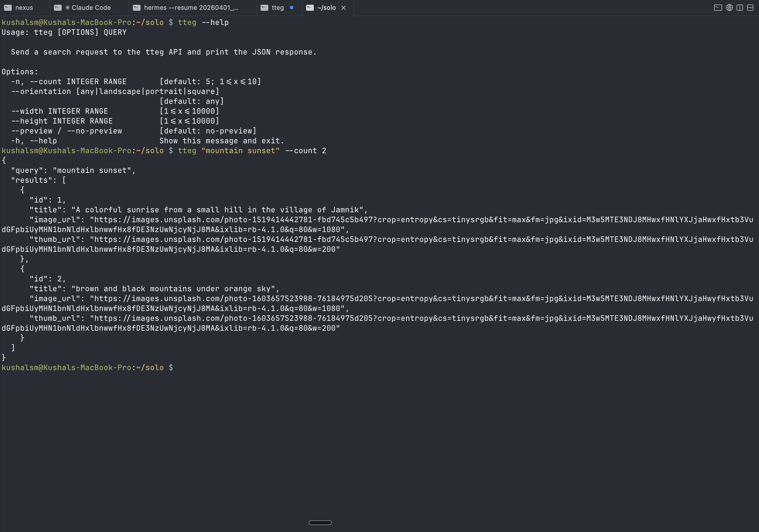Switch to the nexus tab
The height and width of the screenshot is (532, 759).
point(24,8)
